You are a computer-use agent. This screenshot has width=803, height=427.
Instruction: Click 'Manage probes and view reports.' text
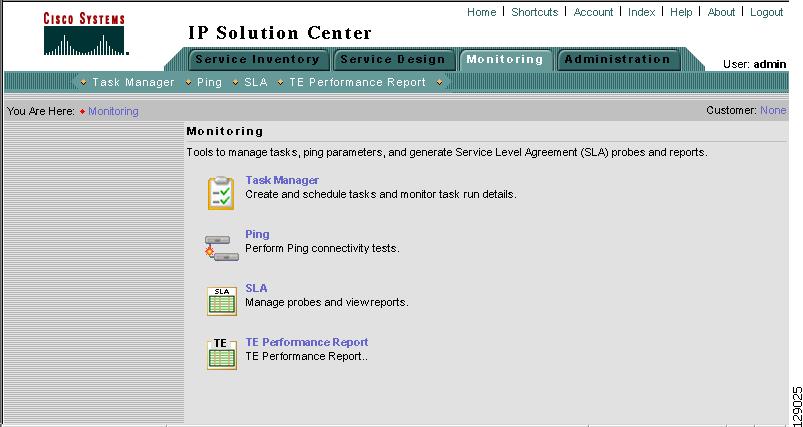tap(327, 302)
